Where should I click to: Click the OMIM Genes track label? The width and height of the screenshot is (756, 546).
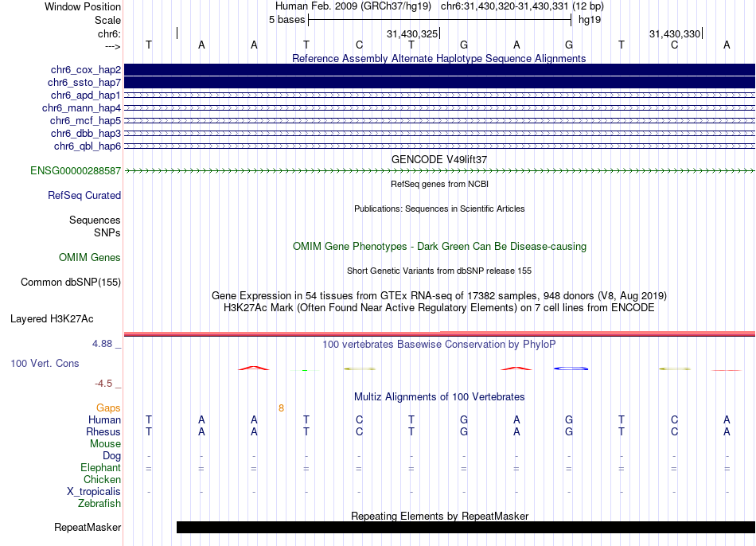click(x=90, y=258)
